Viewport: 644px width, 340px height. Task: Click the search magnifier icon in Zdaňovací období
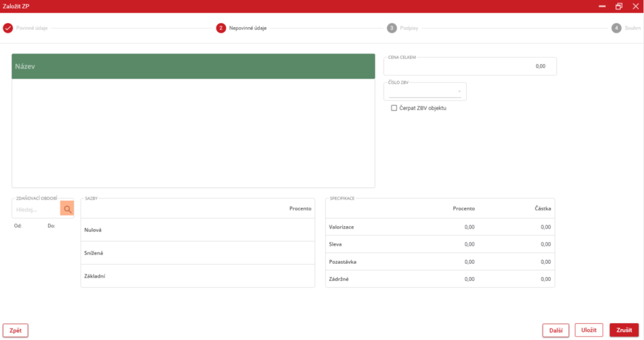[67, 208]
